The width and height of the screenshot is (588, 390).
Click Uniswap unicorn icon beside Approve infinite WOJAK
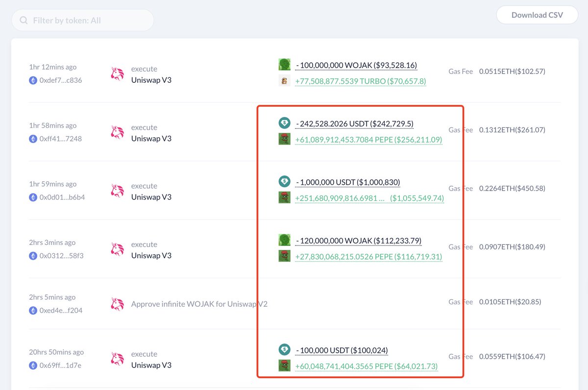(117, 304)
